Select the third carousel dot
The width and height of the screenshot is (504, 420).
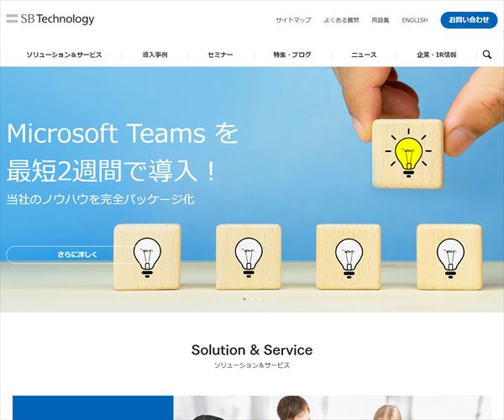(x=260, y=299)
